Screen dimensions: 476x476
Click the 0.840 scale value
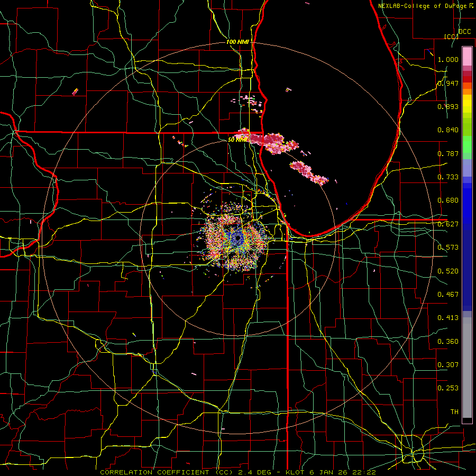coord(448,130)
